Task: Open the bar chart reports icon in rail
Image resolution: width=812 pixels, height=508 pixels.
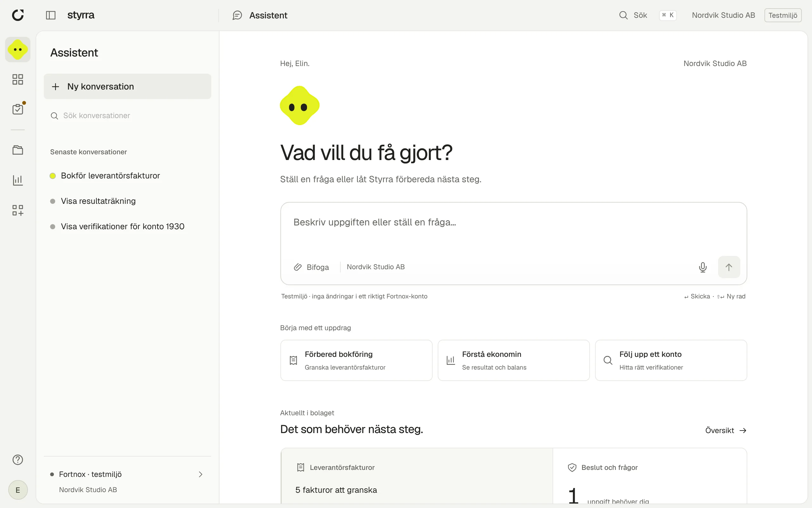Action: coord(18,180)
